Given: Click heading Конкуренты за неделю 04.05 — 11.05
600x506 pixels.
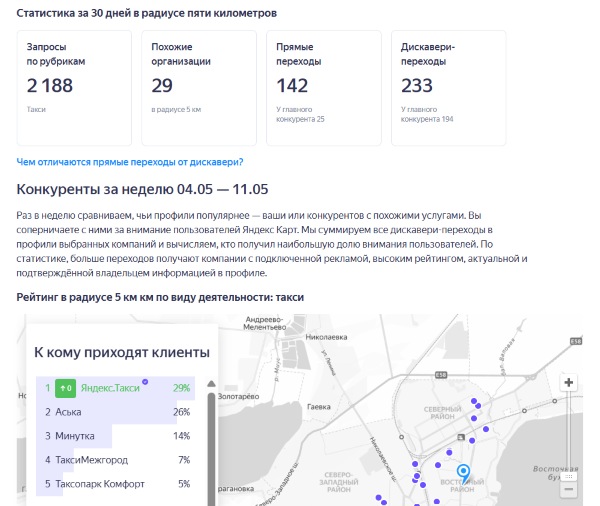Looking at the screenshot, I should (x=142, y=189).
